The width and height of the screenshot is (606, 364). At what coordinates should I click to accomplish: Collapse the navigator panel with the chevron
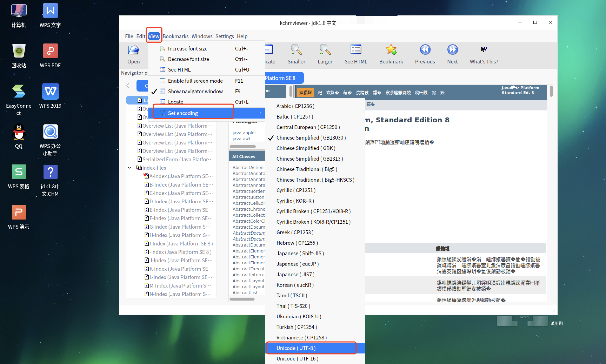(x=128, y=85)
